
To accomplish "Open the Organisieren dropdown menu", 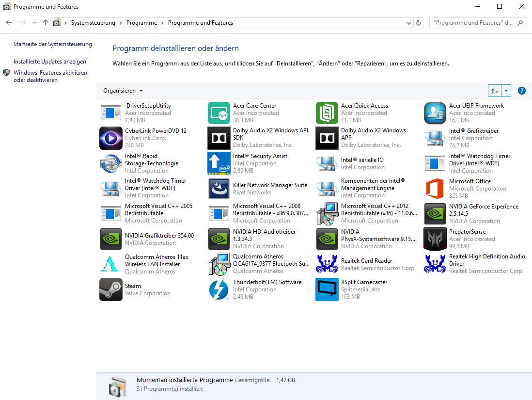I will click(x=123, y=91).
